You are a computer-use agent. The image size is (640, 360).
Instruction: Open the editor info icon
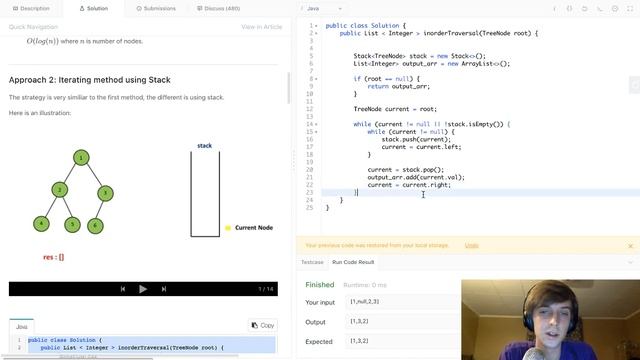point(554,9)
